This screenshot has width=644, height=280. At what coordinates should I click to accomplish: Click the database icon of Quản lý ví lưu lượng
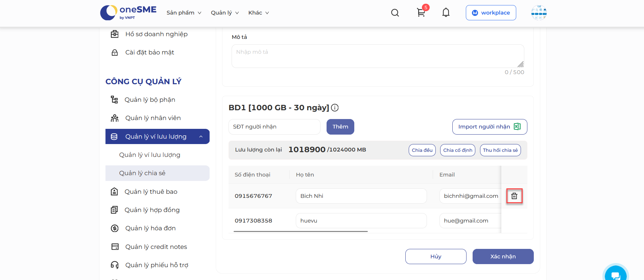click(114, 137)
